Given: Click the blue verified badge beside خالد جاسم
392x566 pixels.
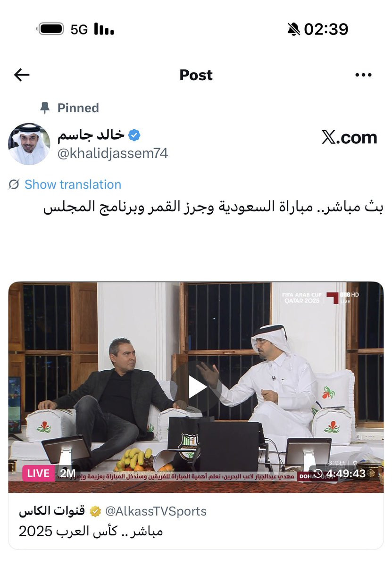Looking at the screenshot, I should (x=134, y=136).
